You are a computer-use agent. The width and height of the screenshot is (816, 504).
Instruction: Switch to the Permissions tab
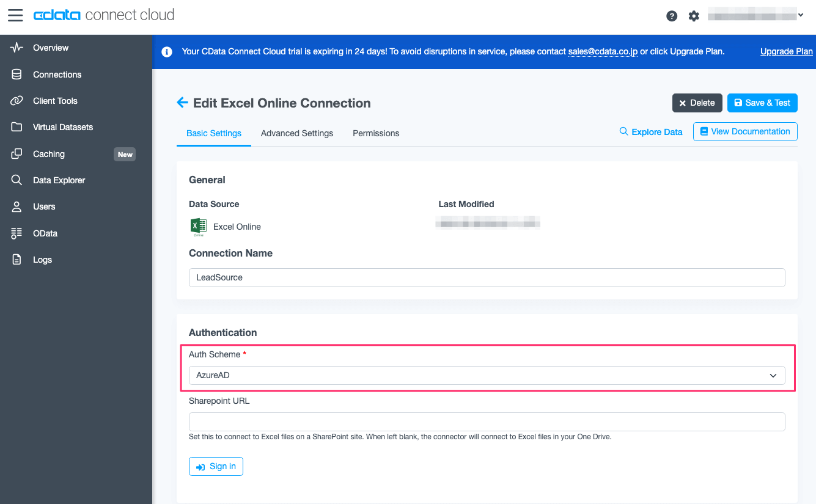pyautogui.click(x=376, y=133)
